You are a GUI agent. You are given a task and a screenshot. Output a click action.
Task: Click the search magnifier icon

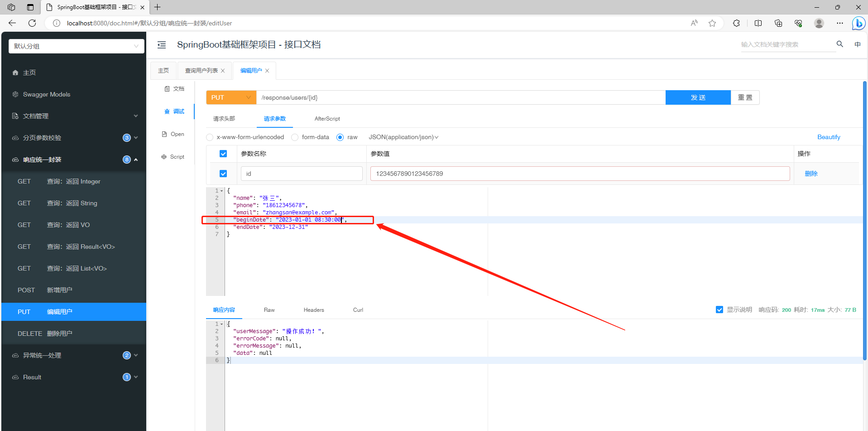[x=840, y=44]
